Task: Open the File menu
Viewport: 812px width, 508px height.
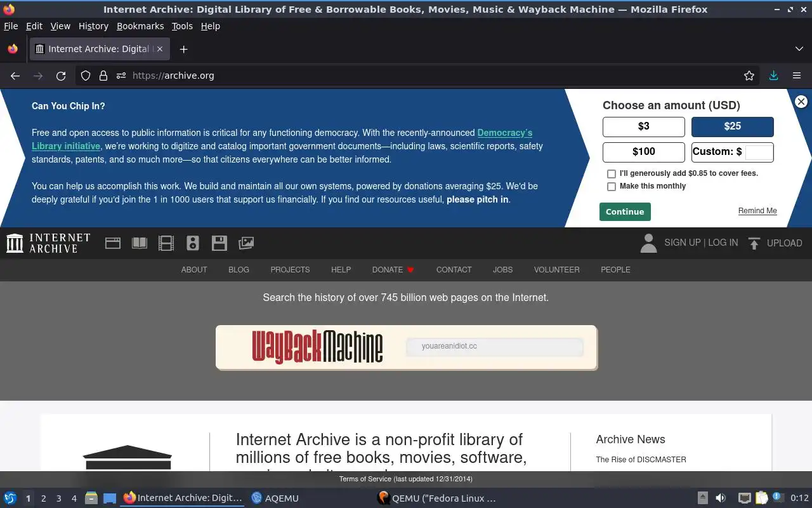Action: click(11, 26)
